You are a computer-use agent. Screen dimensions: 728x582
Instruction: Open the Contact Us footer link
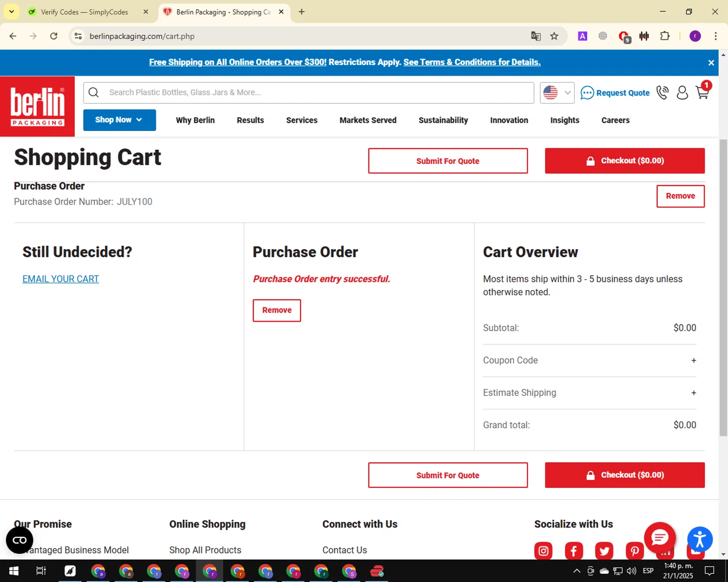pos(345,550)
